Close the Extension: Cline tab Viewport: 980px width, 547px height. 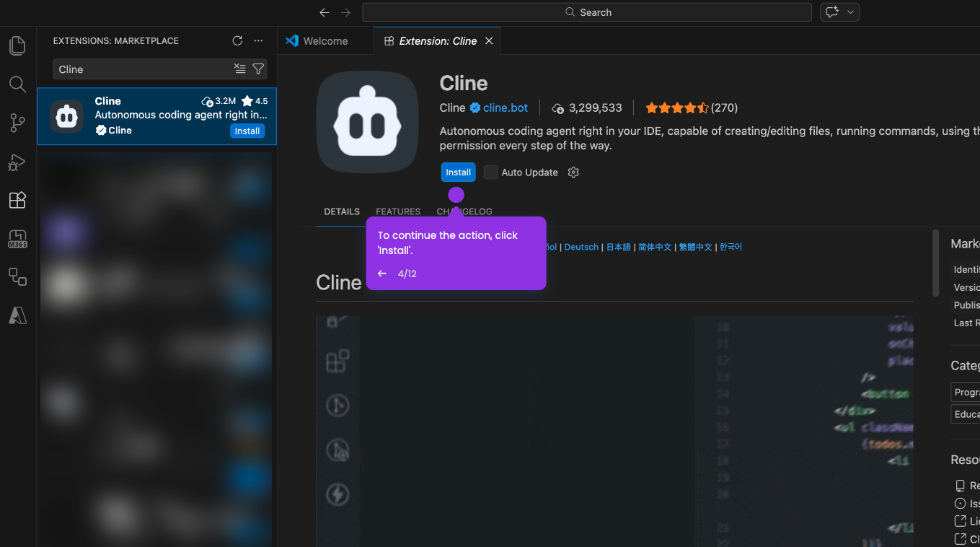tap(489, 40)
